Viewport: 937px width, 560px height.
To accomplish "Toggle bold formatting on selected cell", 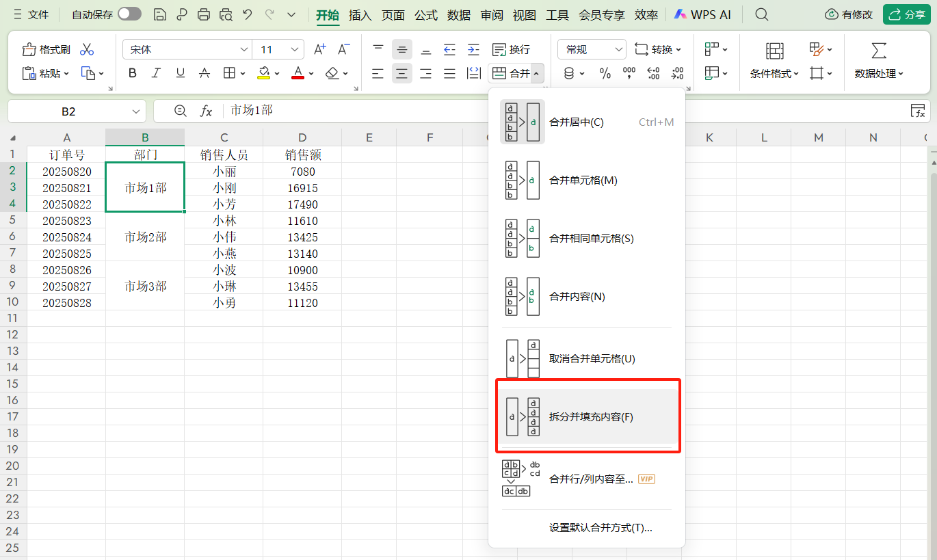I will [132, 73].
